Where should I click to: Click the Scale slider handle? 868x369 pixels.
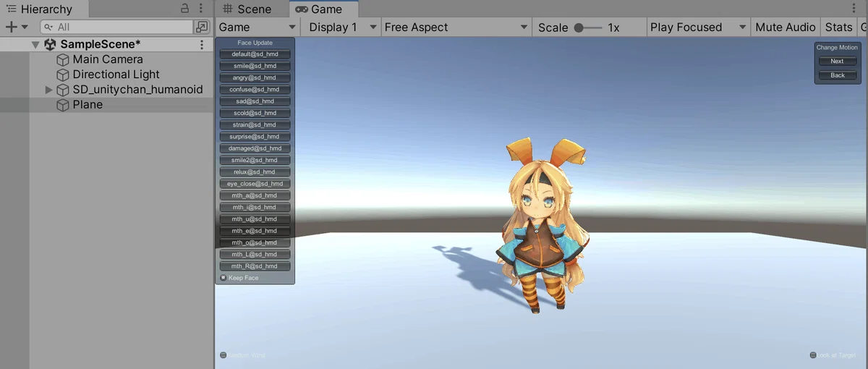579,27
